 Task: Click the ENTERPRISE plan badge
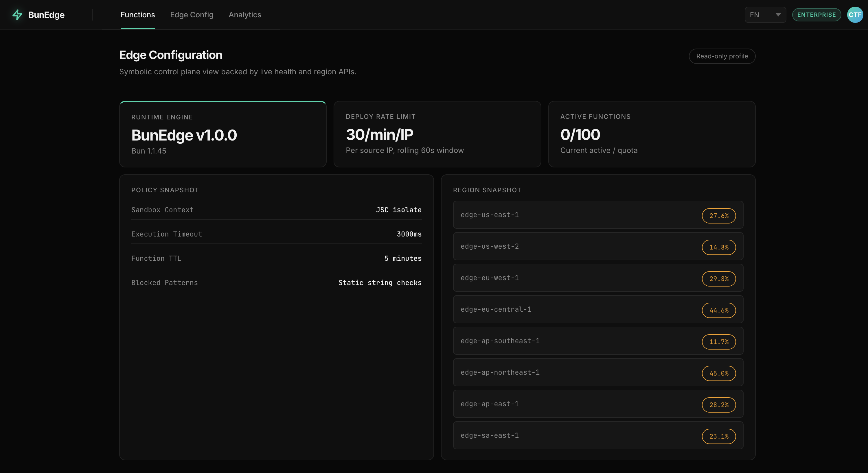[816, 15]
